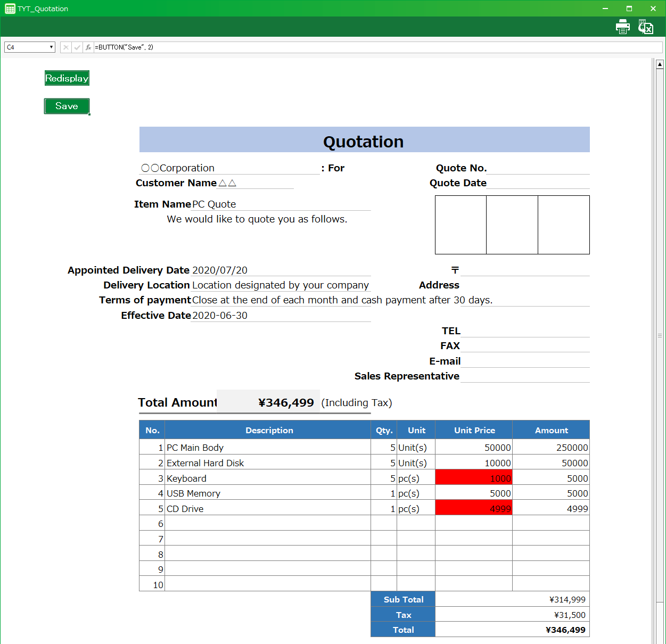Click the cancel (X) icon in formula bar
This screenshot has height=644, width=666.
[65, 47]
